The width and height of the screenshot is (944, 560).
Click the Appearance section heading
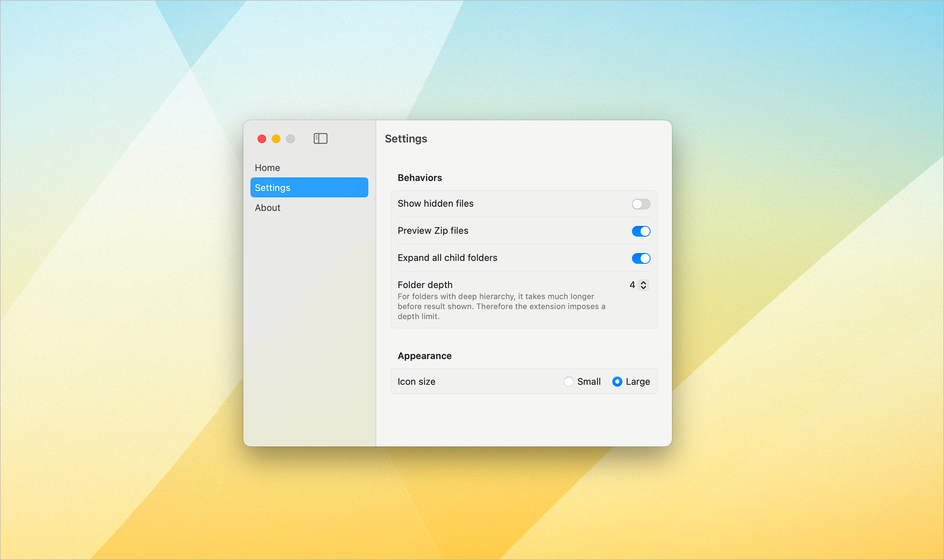[424, 356]
